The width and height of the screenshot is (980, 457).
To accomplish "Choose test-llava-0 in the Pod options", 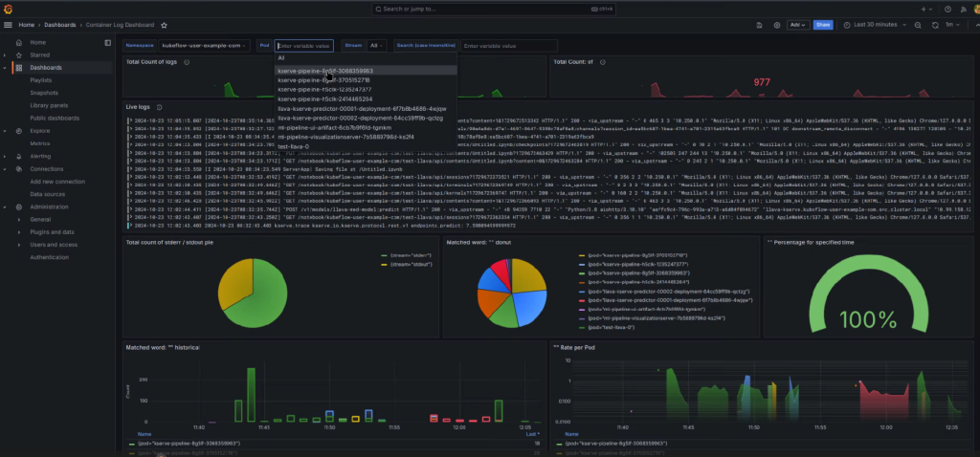I will tap(295, 146).
